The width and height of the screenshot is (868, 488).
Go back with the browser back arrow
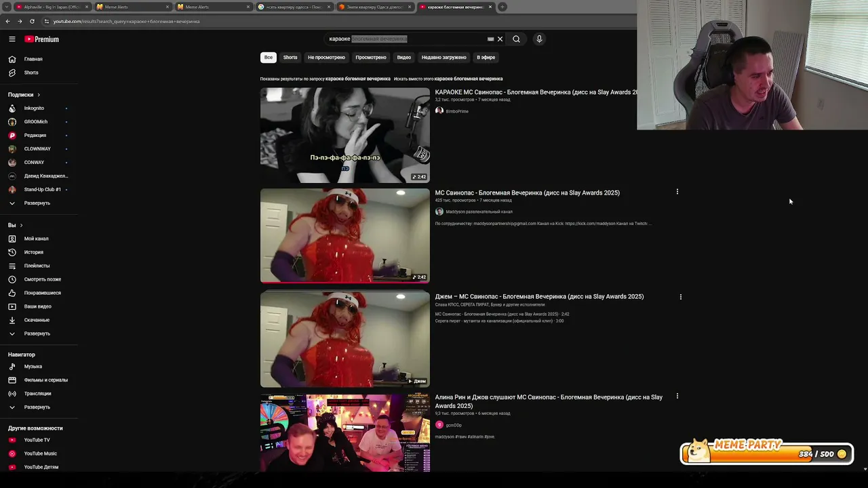coord(7,21)
